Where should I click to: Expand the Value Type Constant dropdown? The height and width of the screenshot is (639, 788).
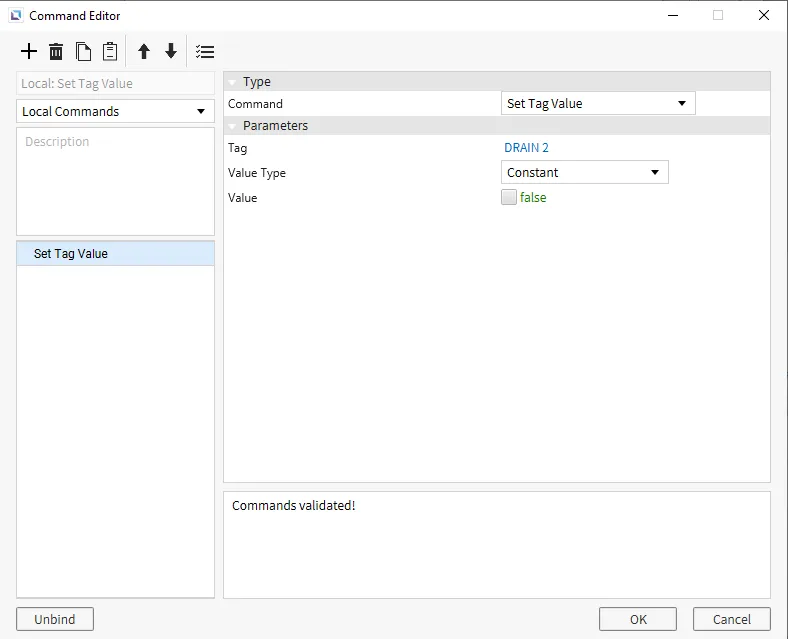click(x=584, y=172)
